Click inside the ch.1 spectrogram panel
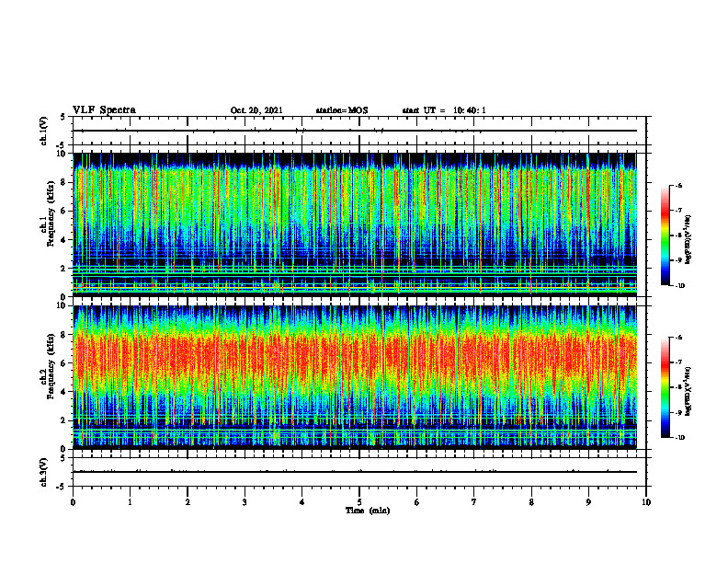 pyautogui.click(x=355, y=224)
